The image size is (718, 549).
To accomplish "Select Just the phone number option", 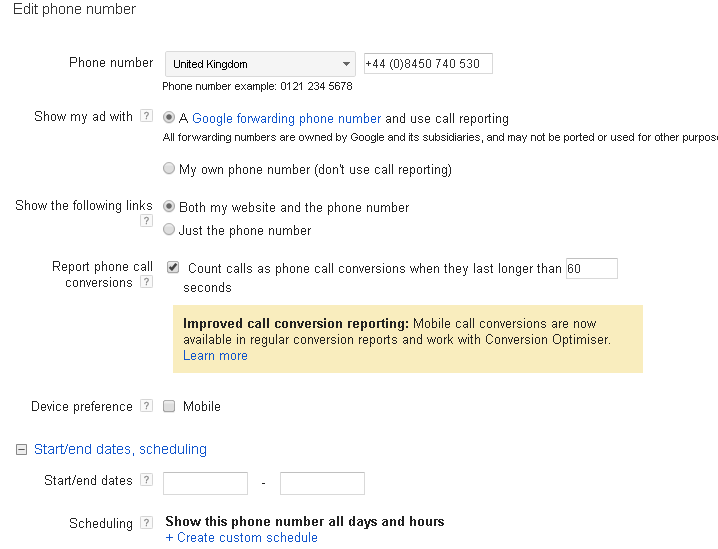I will click(x=169, y=230).
